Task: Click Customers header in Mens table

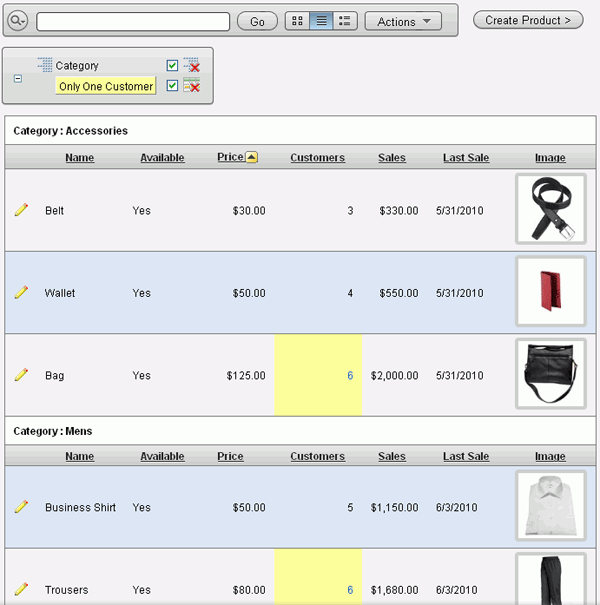Action: [x=317, y=456]
